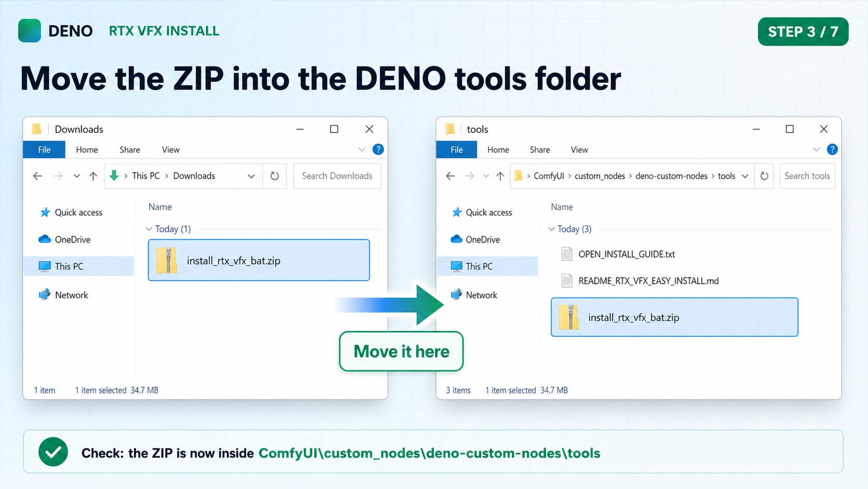
Task: Click Search tools field
Action: pyautogui.click(x=807, y=176)
